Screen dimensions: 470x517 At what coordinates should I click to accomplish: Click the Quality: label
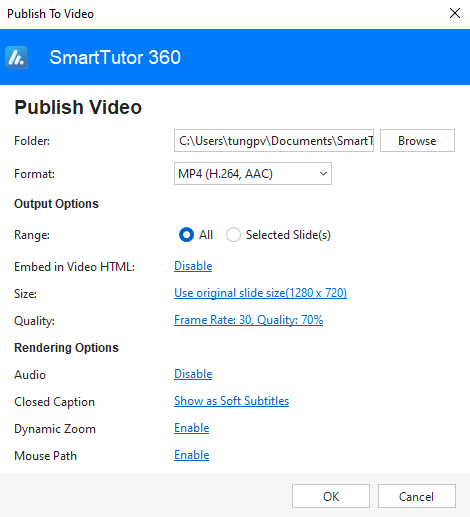point(34,321)
